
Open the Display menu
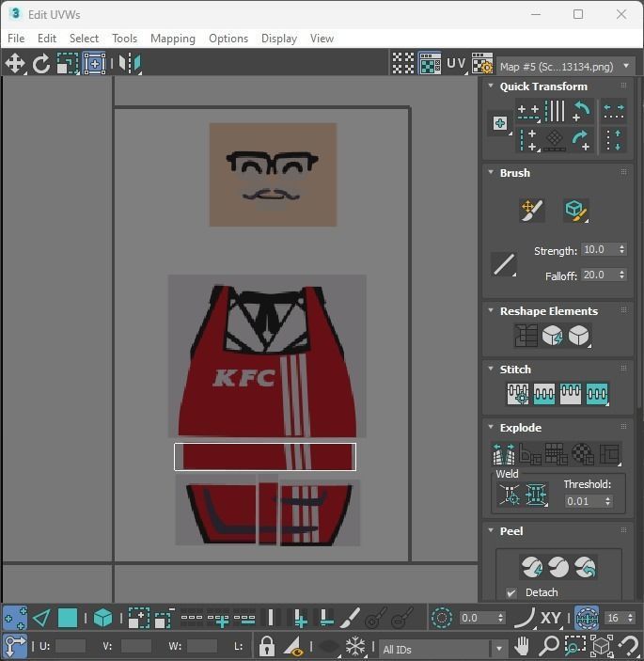(x=279, y=39)
